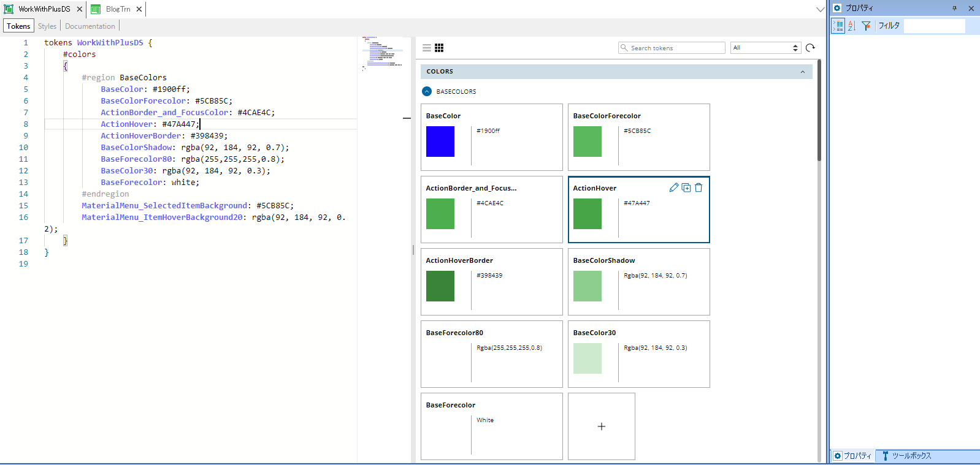980x465 pixels.
Task: Switch to the ツールボックス bottom tab
Action: pyautogui.click(x=906, y=456)
